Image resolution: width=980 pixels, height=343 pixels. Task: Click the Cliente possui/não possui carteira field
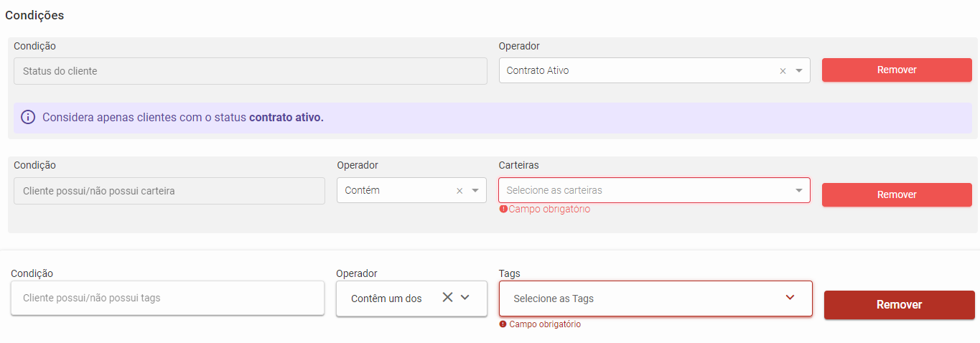tap(169, 191)
